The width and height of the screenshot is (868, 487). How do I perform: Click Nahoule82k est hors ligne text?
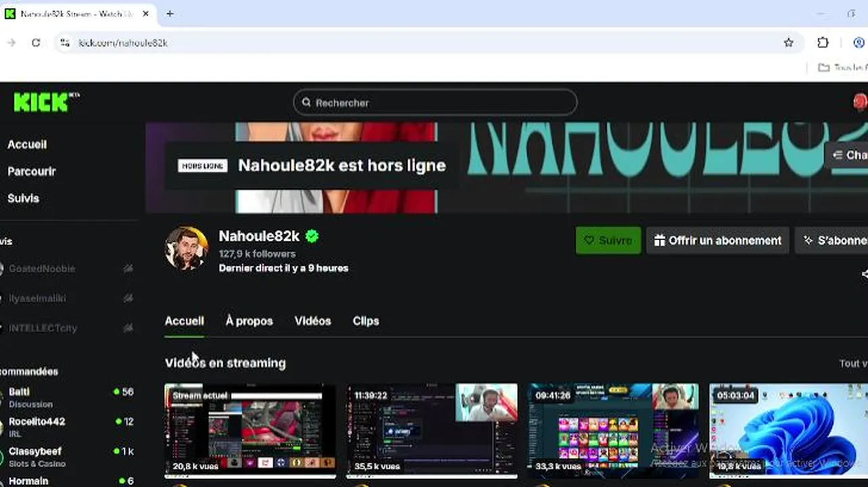[x=341, y=165]
